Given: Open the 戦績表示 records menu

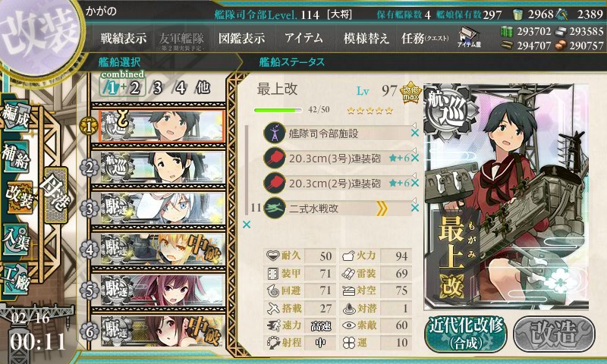Looking at the screenshot, I should click(x=124, y=38).
